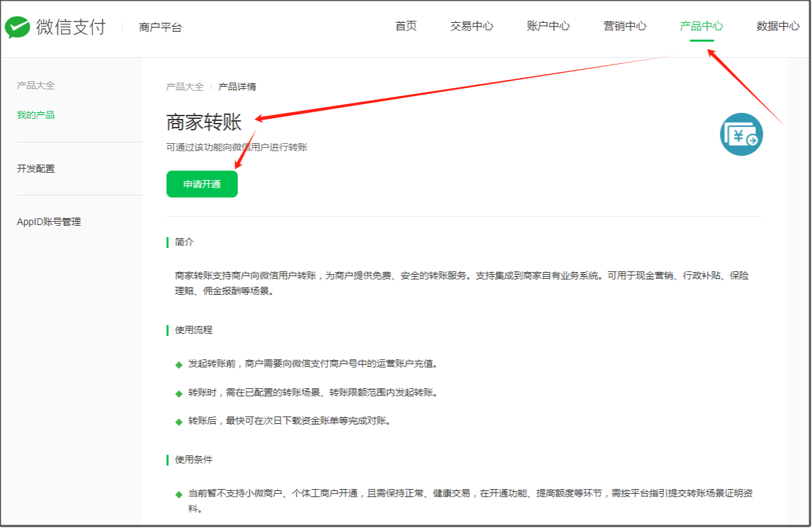The width and height of the screenshot is (812, 528).
Task: Click the 商户平台 label in the header
Action: pos(160,28)
